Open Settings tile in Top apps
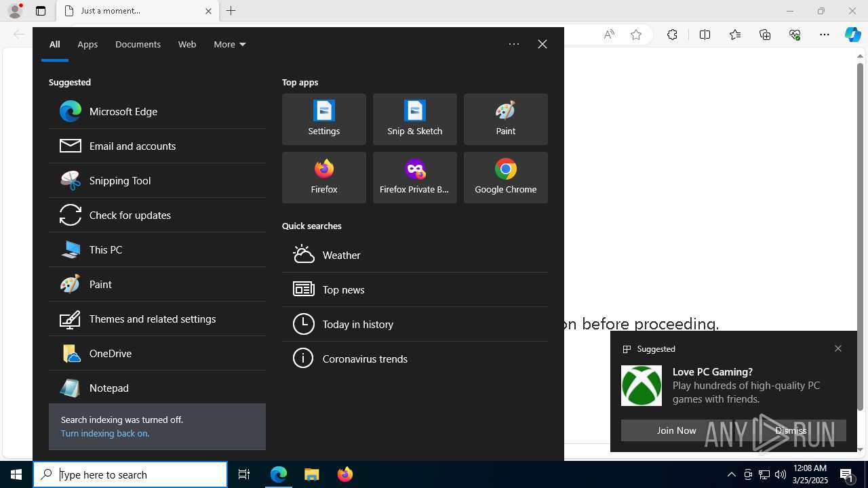The width and height of the screenshot is (868, 488). [x=324, y=119]
